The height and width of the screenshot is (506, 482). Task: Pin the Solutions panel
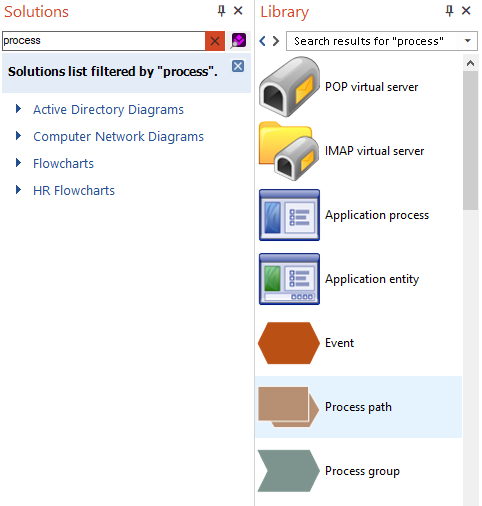point(221,11)
